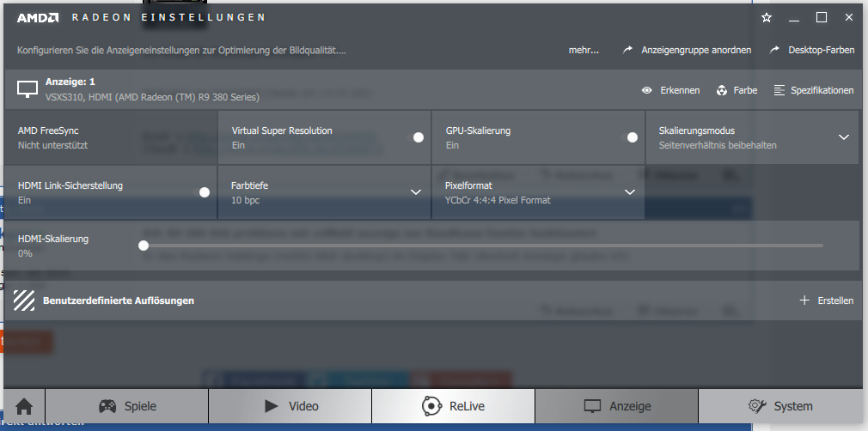Click the Spezifikationen list icon
This screenshot has width=868, height=431.
[779, 90]
